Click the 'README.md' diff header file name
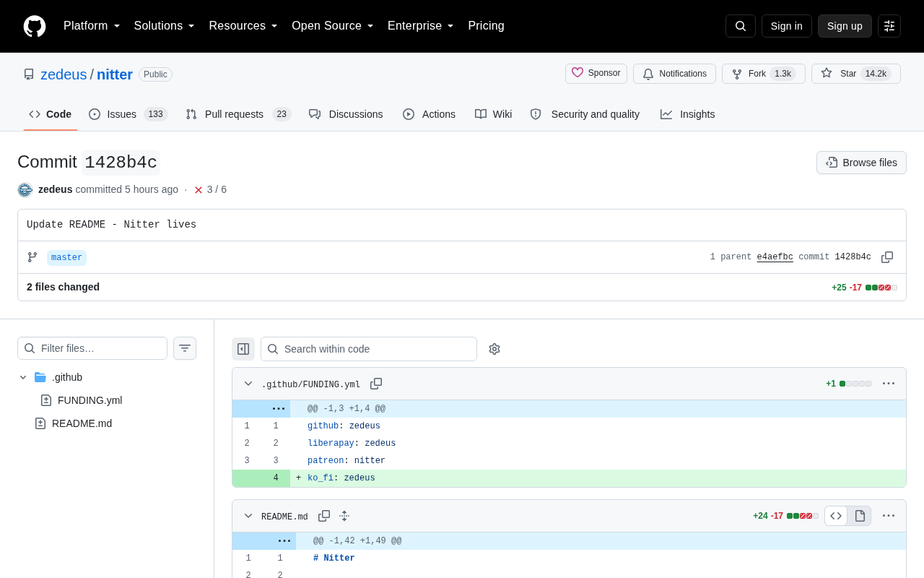924x578 pixels. [284, 517]
